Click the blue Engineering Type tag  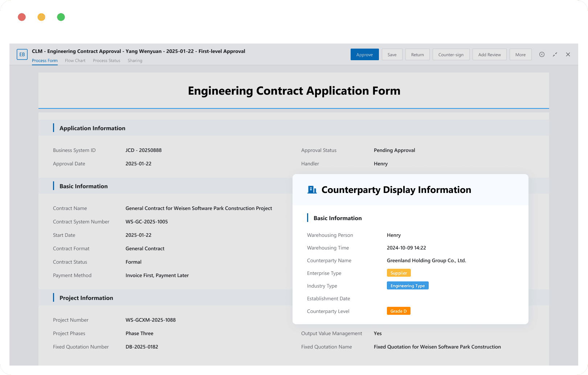(x=408, y=286)
